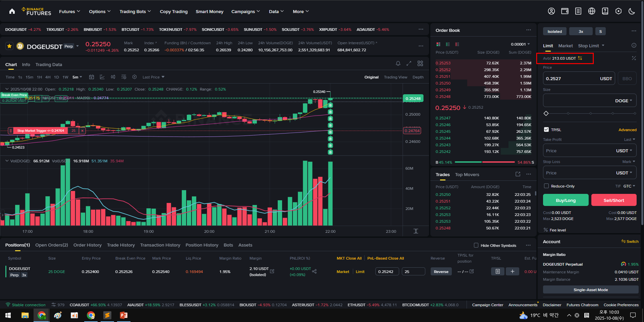Click the Sell/Short button
The width and height of the screenshot is (644, 322).
614,200
